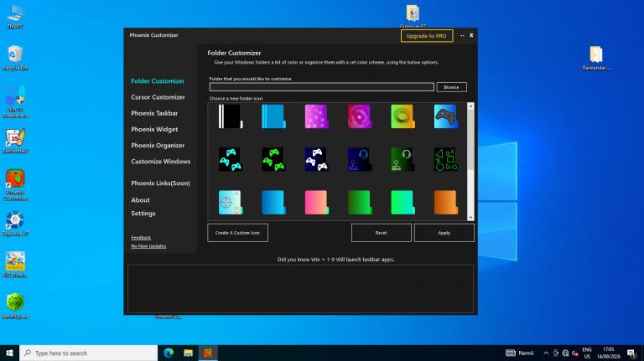Select the orange gradient folder icon

(445, 202)
